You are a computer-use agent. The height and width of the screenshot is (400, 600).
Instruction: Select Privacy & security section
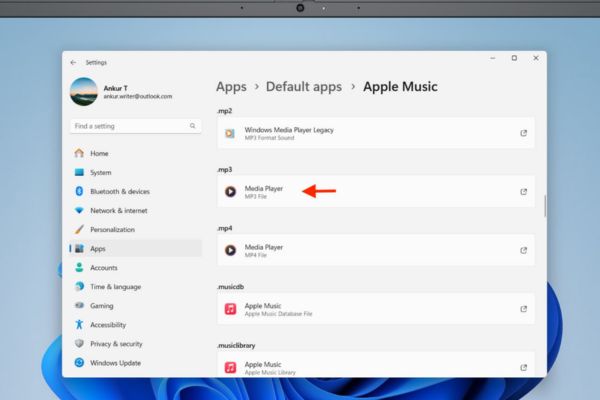tap(115, 344)
